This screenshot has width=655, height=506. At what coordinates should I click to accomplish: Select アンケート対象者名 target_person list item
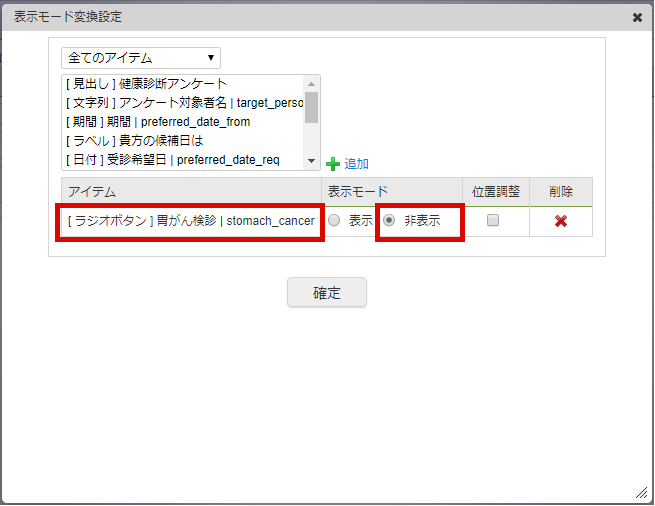click(x=183, y=103)
